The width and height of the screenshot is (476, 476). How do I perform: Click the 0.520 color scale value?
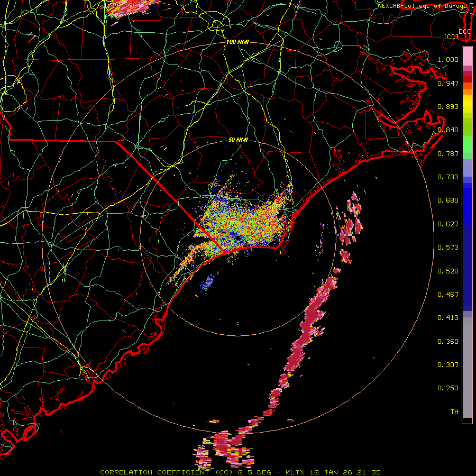pyautogui.click(x=448, y=271)
